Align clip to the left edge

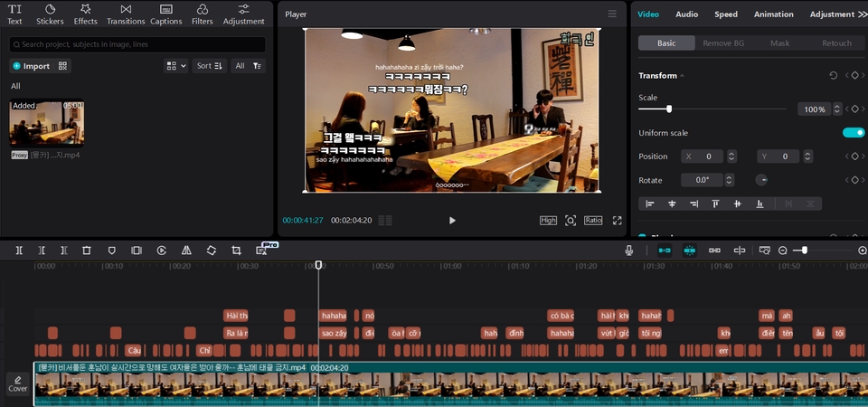pos(650,203)
